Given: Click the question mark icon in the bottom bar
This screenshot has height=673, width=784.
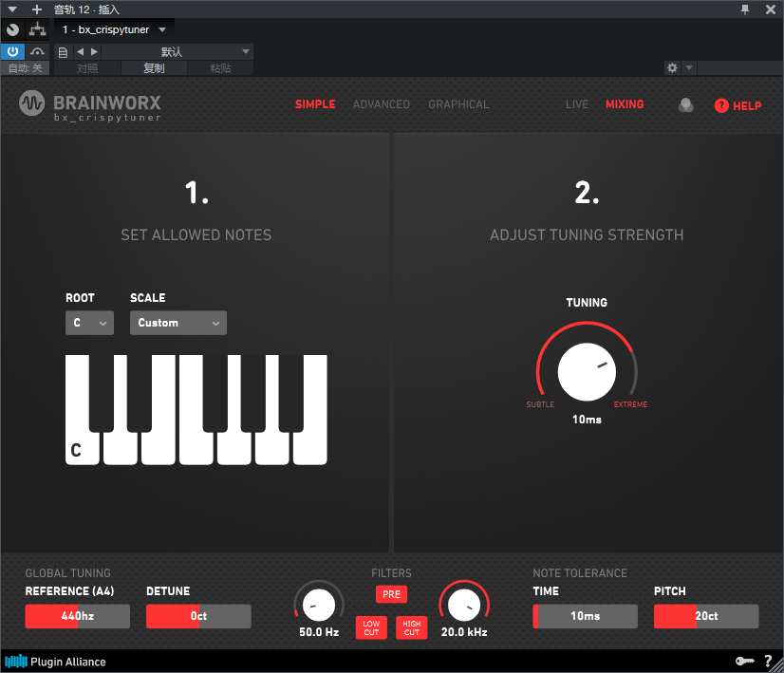Looking at the screenshot, I should pos(768,661).
